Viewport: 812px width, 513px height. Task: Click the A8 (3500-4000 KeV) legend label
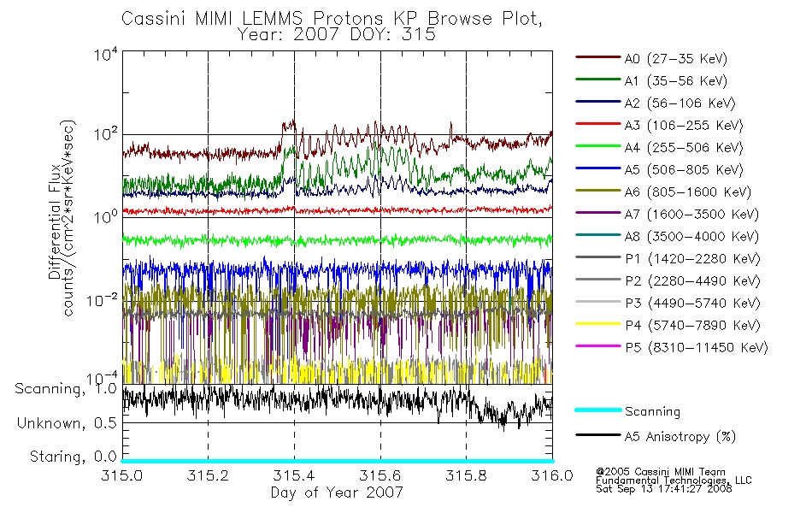[x=691, y=237]
